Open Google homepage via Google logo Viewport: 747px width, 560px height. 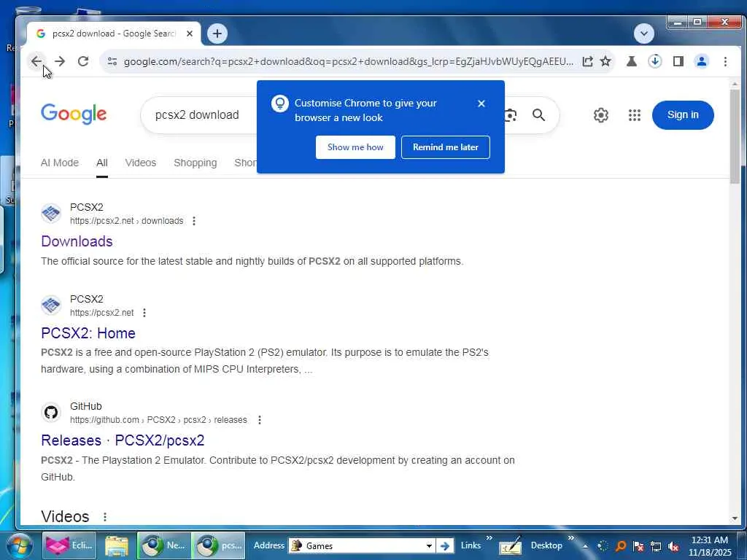(74, 114)
